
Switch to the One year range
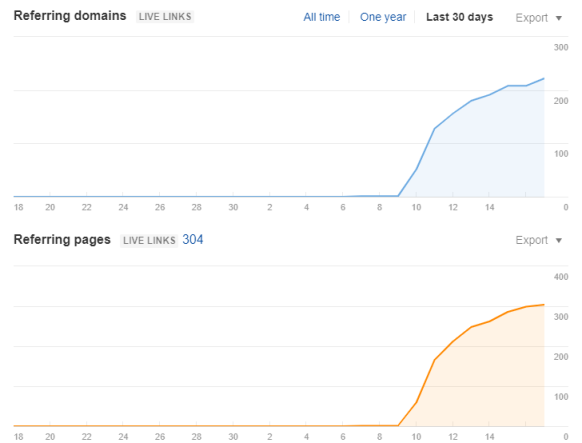tap(383, 17)
